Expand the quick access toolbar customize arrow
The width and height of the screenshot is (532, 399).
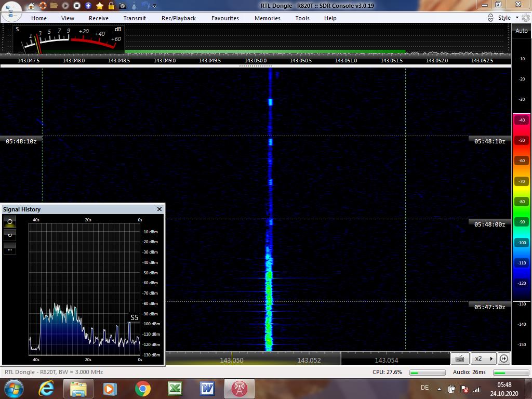coord(155,6)
